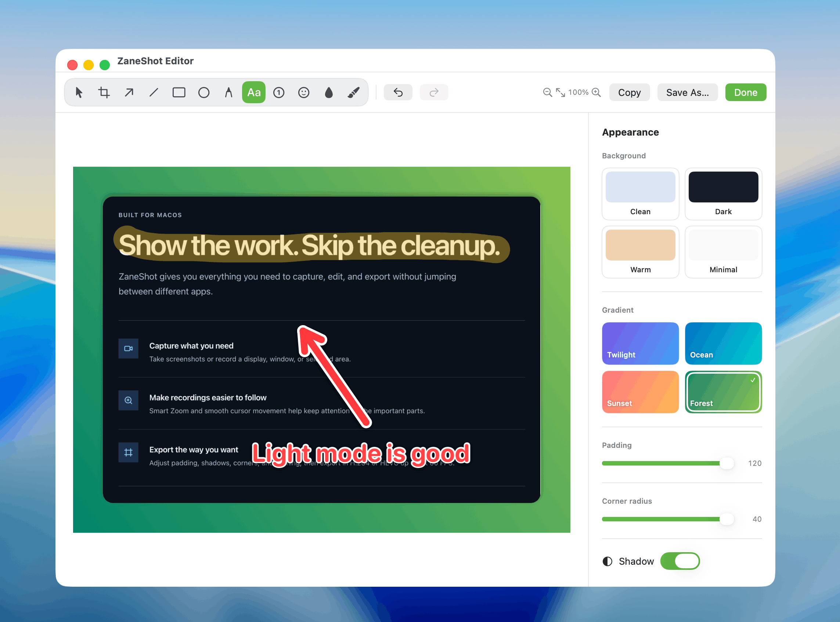Select the Rectangle shape tool
This screenshot has height=622, width=840.
tap(179, 92)
